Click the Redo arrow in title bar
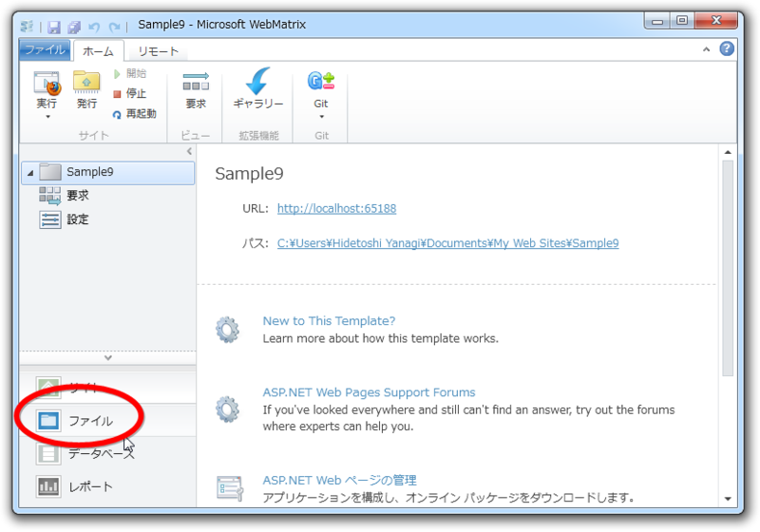Screen dimensions: 760x532 [114, 27]
